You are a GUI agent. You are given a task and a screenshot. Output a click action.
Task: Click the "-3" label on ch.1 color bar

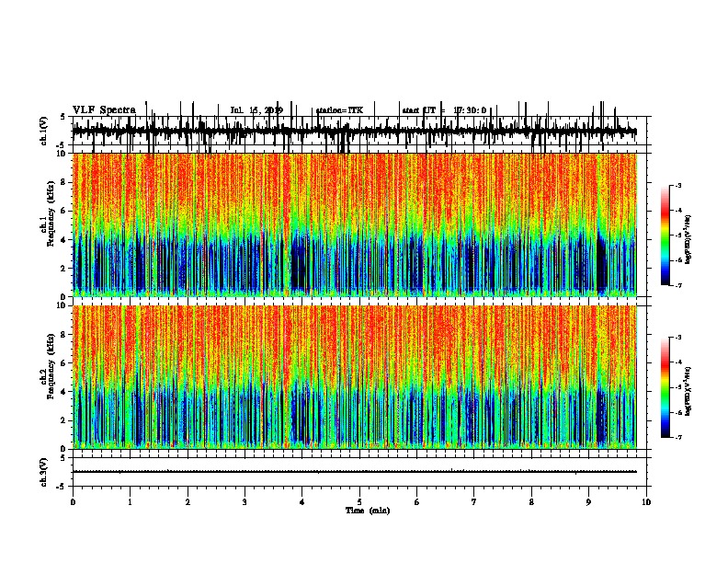click(677, 185)
